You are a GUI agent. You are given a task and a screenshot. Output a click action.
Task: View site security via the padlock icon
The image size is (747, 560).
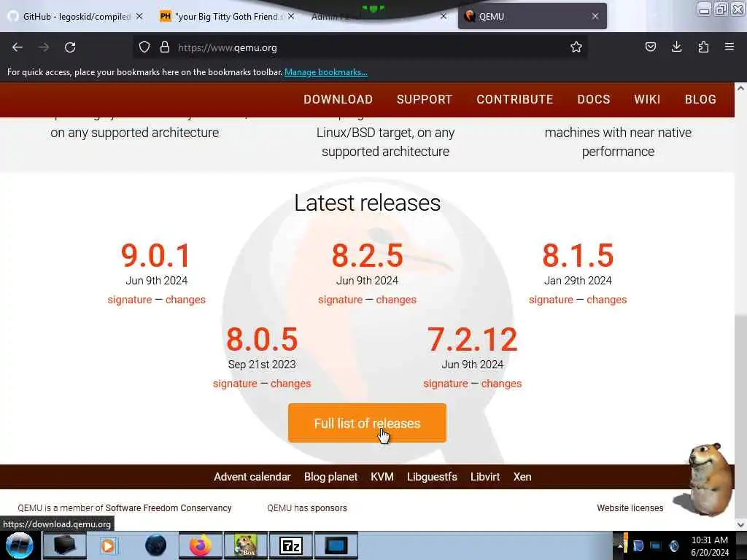coord(165,47)
